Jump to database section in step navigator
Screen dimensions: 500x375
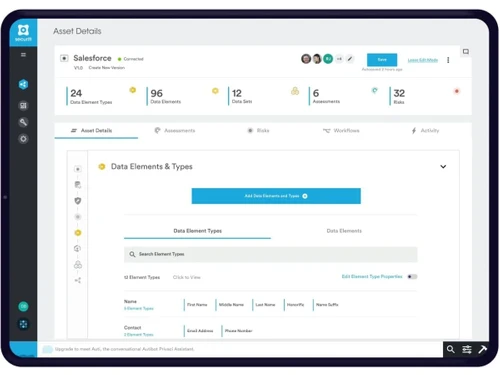point(78,185)
